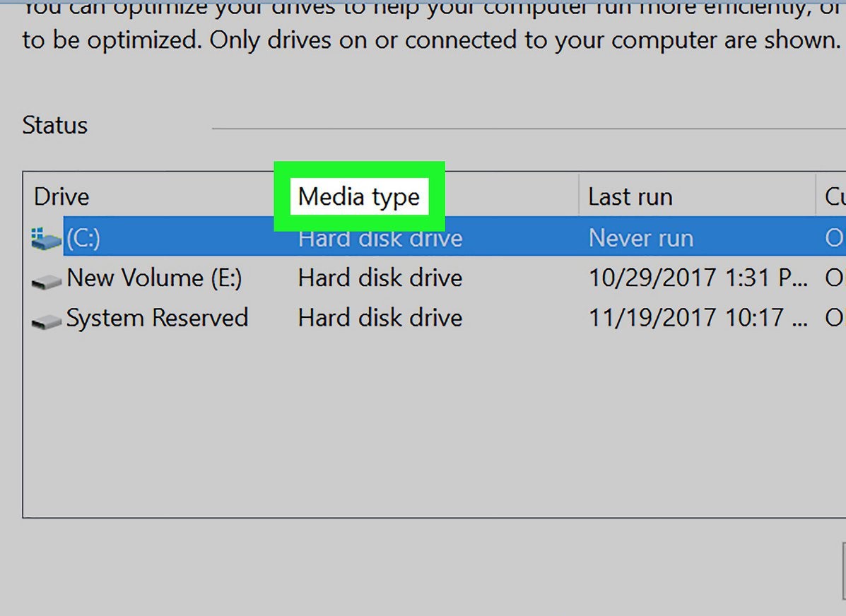Click the Last run column header
846x616 pixels.
coord(630,196)
